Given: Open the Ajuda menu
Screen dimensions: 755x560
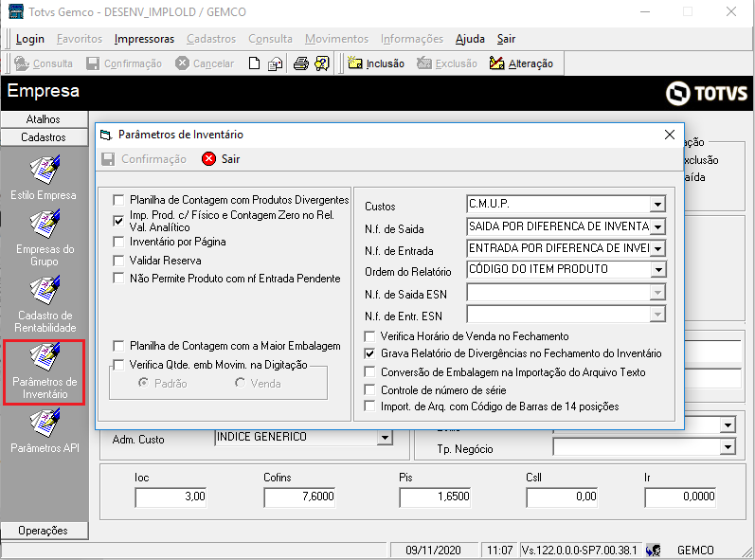Looking at the screenshot, I should 470,39.
